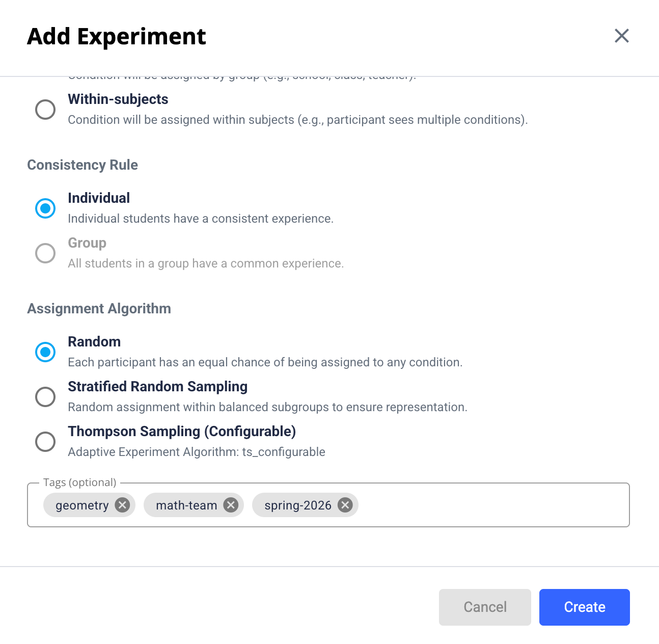Select Stratified Random Sampling radio button
The width and height of the screenshot is (659, 644).
click(45, 396)
